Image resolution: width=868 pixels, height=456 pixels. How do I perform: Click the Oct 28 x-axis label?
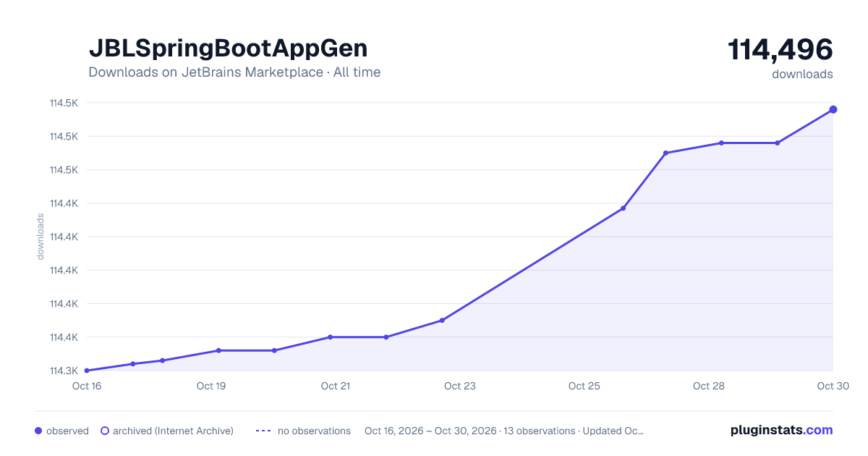coord(709,386)
